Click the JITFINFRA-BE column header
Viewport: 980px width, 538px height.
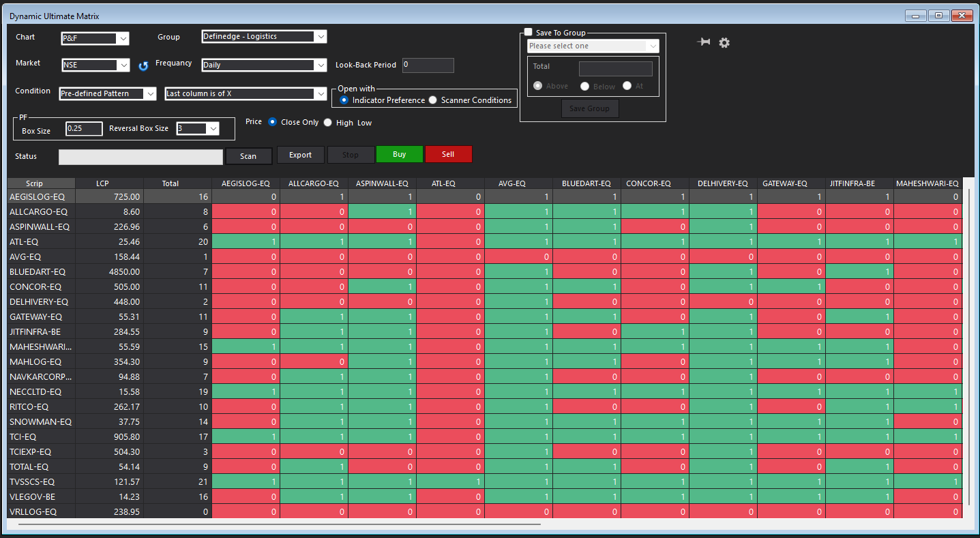click(859, 183)
